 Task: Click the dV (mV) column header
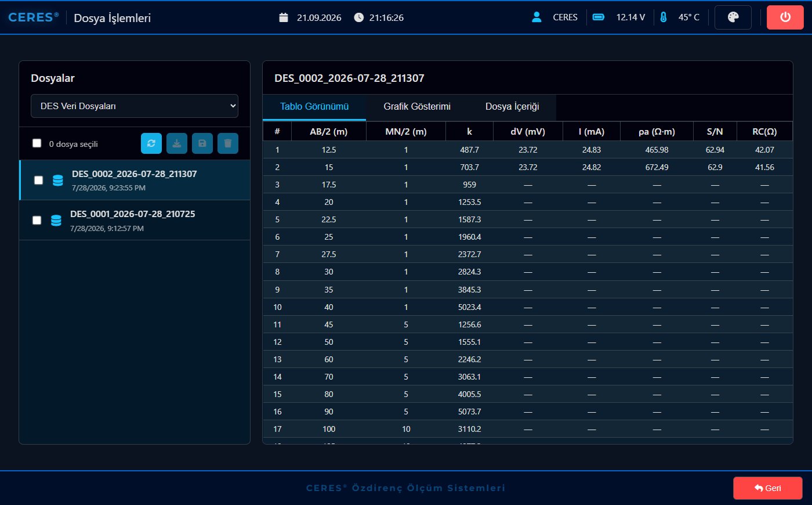point(528,132)
